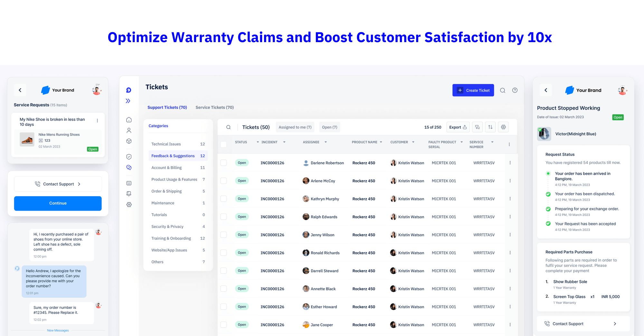Open the Products package icon in the sidebar

129,141
